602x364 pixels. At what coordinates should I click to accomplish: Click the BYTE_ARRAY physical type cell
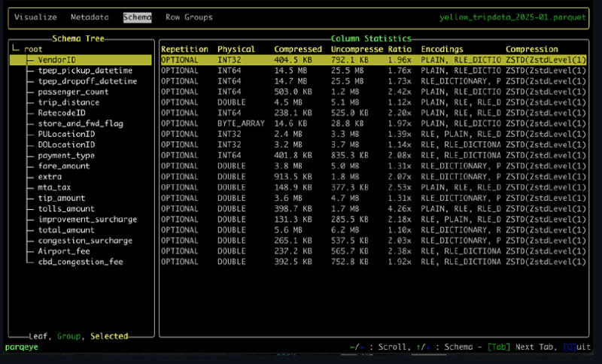click(x=242, y=123)
